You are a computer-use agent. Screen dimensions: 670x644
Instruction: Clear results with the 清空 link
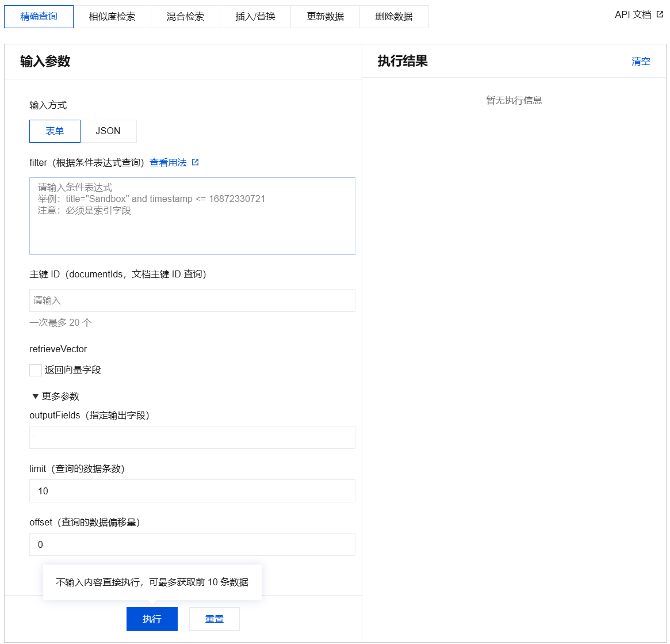[x=641, y=62]
